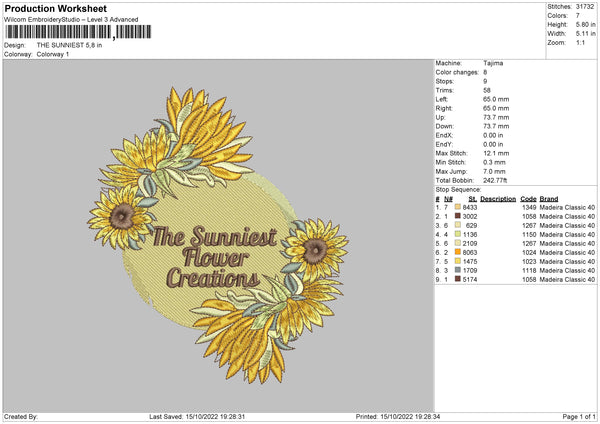Click code '1349' in stop sequence row 1
The width and height of the screenshot is (600, 424).
(x=529, y=207)
